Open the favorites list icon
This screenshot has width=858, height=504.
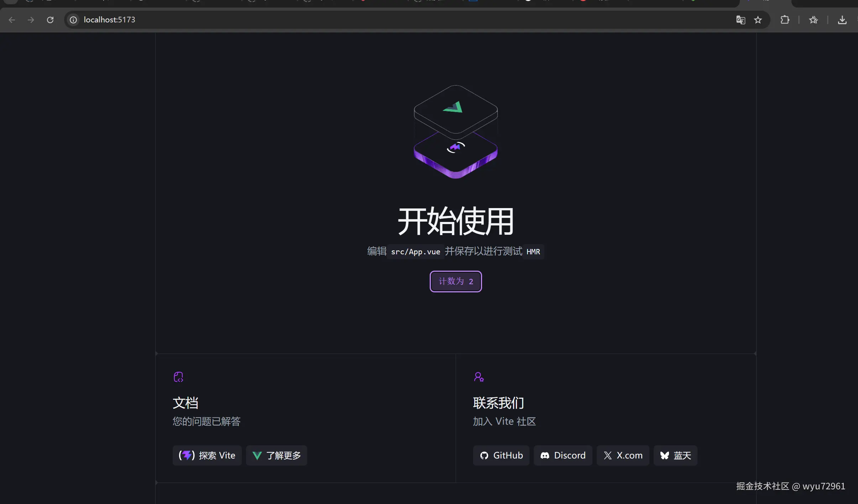(813, 20)
